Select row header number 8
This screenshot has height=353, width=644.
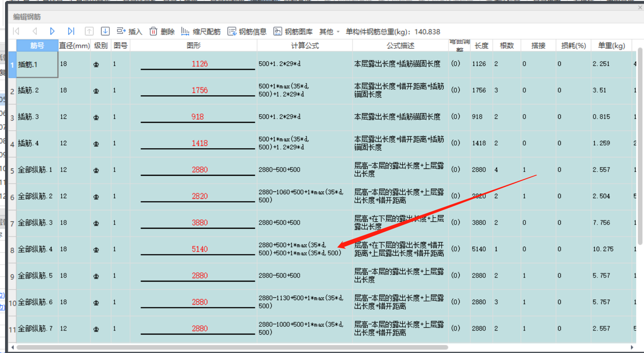pos(12,249)
